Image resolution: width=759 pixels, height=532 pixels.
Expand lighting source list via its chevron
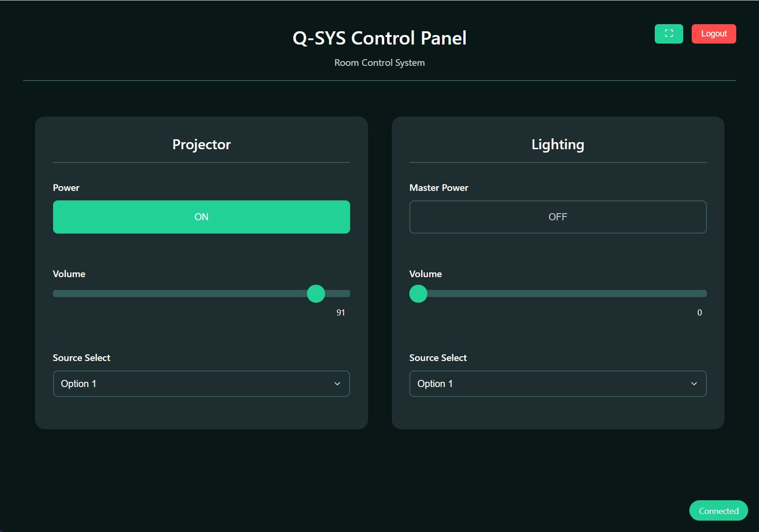tap(694, 384)
